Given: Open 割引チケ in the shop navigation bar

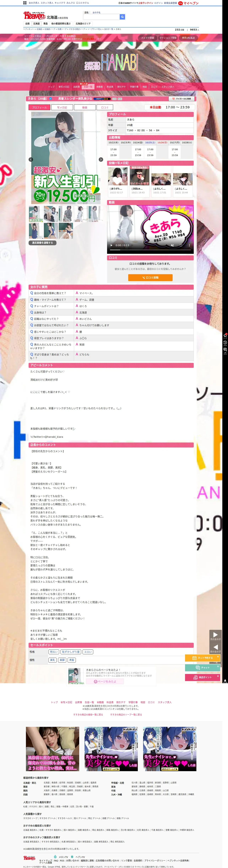Looking at the screenshot, I should (121, 87).
